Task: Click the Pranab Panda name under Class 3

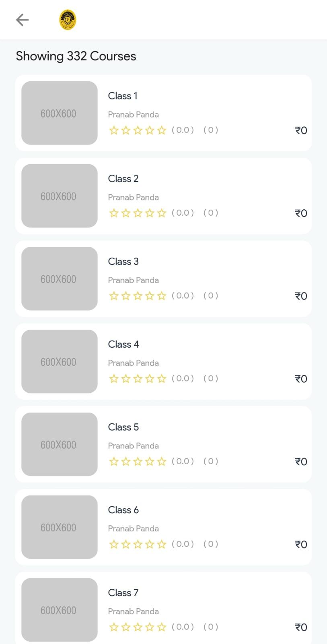Action: coord(133,280)
